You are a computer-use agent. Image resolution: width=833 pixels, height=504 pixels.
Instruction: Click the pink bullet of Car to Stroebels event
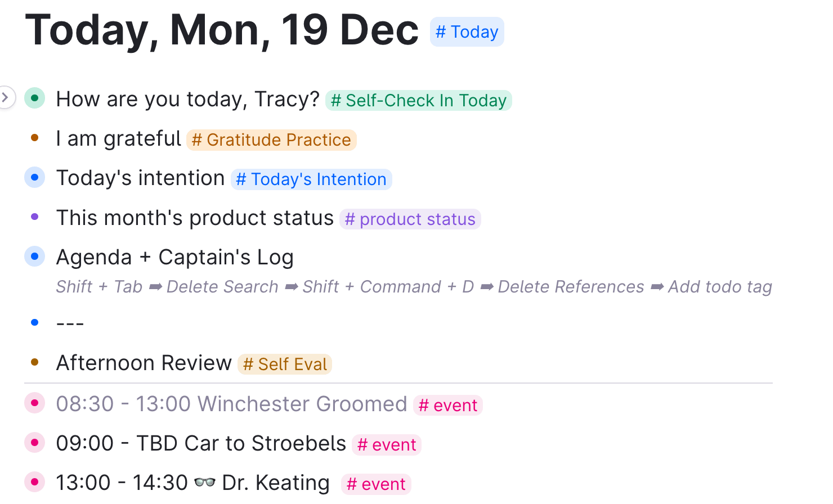pyautogui.click(x=35, y=443)
